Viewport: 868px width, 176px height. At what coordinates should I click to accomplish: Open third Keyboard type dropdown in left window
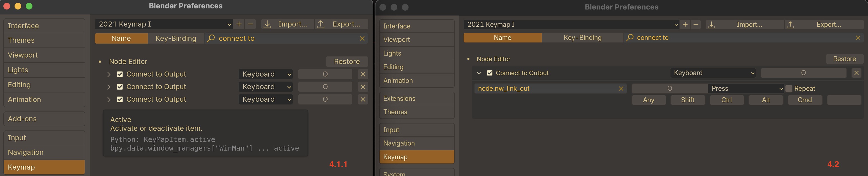coord(266,100)
